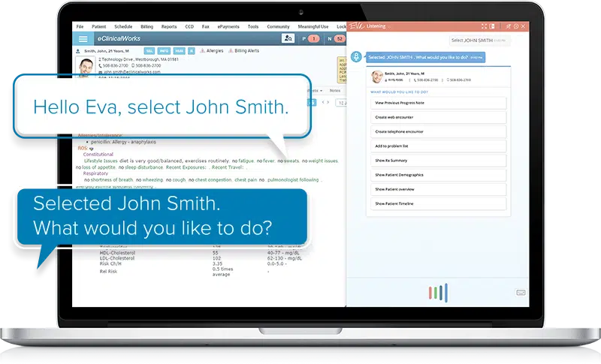Open the Reports menu
The image size is (601, 364).
click(x=169, y=26)
